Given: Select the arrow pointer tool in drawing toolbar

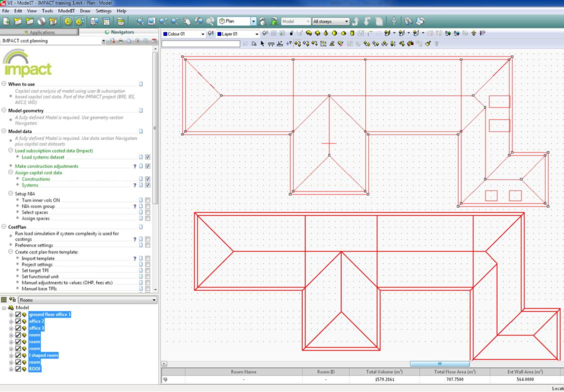Looking at the screenshot, I should click(262, 44).
